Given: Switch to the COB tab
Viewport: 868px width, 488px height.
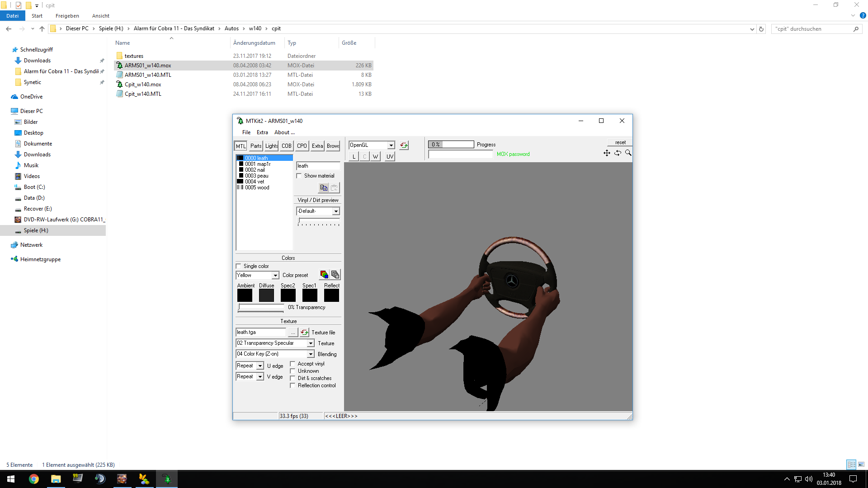Looking at the screenshot, I should coord(287,146).
